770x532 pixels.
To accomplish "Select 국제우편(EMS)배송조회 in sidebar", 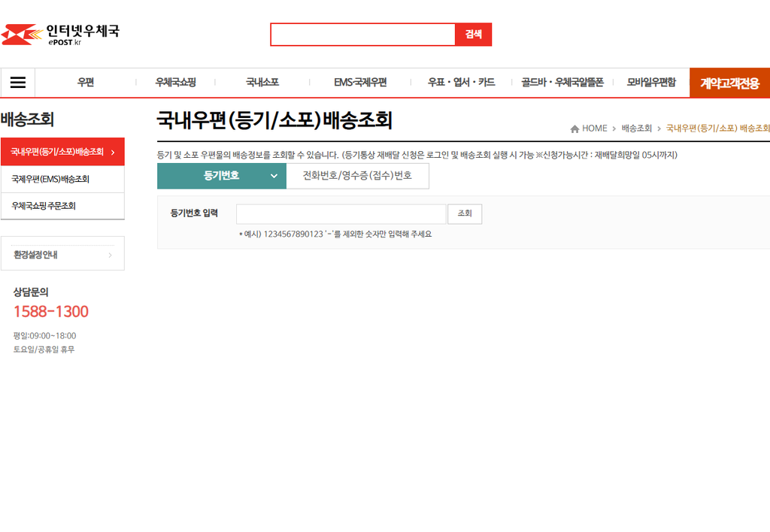I will click(x=63, y=179).
